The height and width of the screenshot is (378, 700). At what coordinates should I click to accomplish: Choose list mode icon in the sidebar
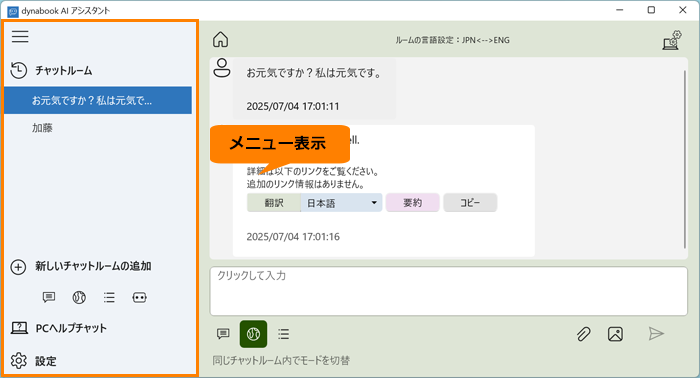109,297
